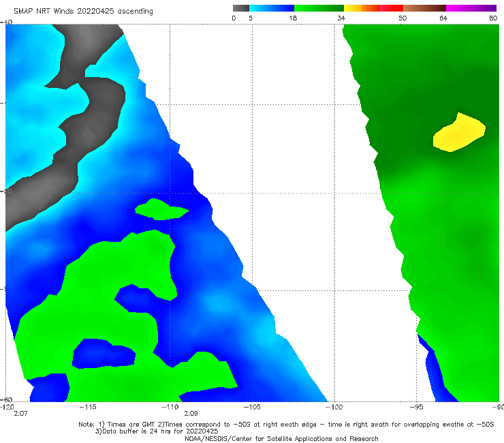Select the cyan-to-blue segment of the colorbar
504x443 pixels.
(272, 8)
